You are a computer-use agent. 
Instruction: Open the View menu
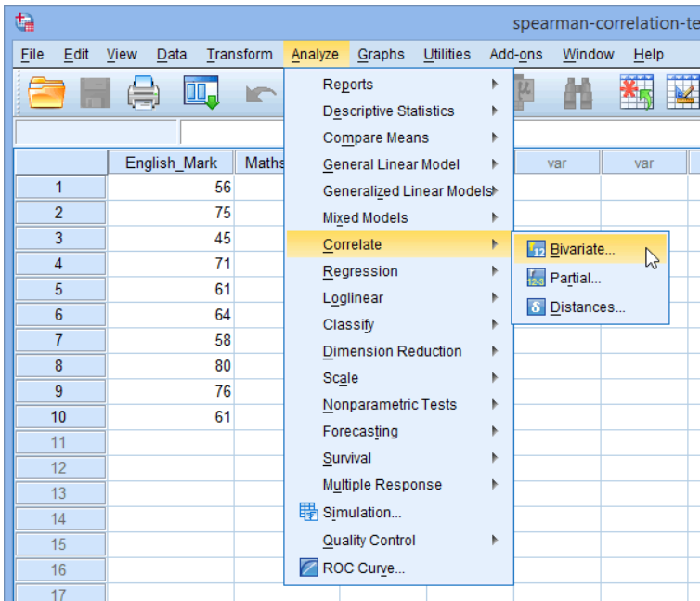122,55
